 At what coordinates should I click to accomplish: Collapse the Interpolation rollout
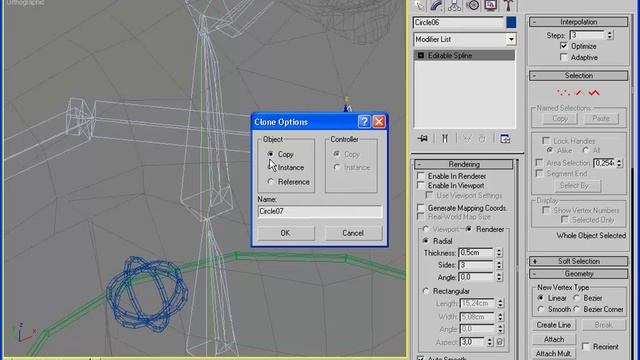(x=578, y=22)
